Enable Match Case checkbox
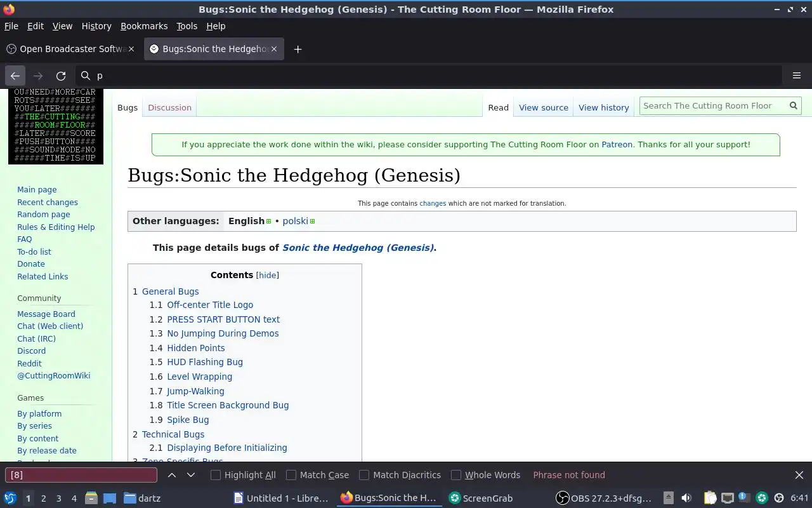812x508 pixels. pyautogui.click(x=291, y=475)
